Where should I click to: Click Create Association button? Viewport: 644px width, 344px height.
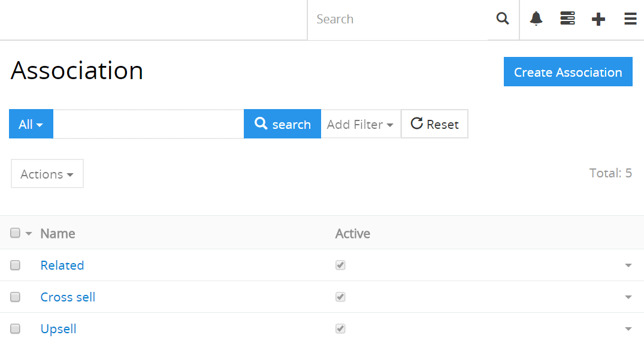point(568,72)
